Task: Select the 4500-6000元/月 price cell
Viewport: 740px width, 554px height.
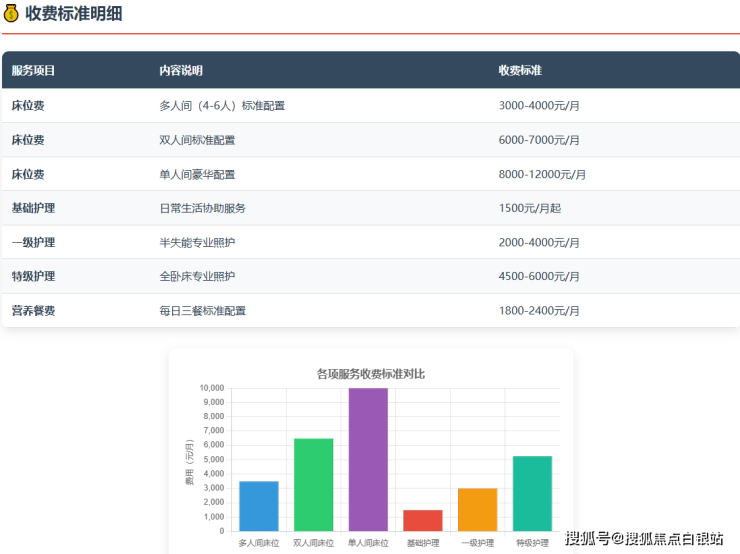Action: (x=539, y=276)
